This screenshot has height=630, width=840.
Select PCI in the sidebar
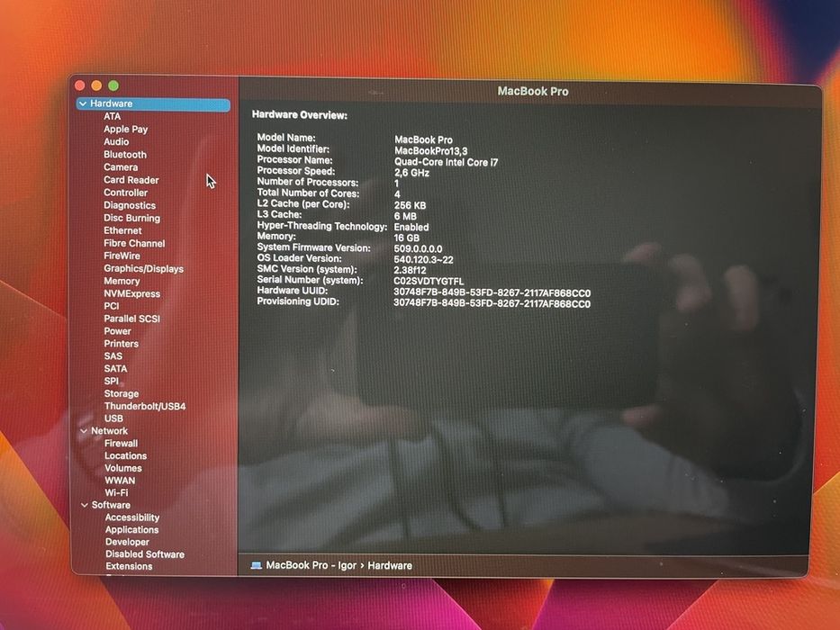tap(112, 306)
